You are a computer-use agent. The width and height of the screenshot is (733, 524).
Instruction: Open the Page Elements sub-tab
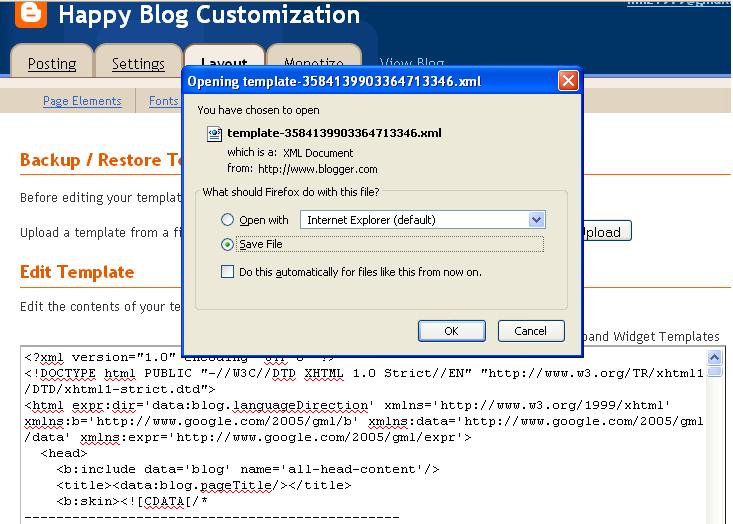[82, 101]
